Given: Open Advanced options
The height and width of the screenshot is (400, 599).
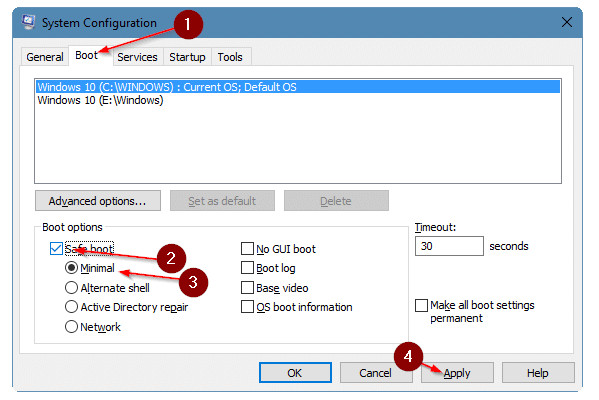Looking at the screenshot, I should pyautogui.click(x=98, y=201).
